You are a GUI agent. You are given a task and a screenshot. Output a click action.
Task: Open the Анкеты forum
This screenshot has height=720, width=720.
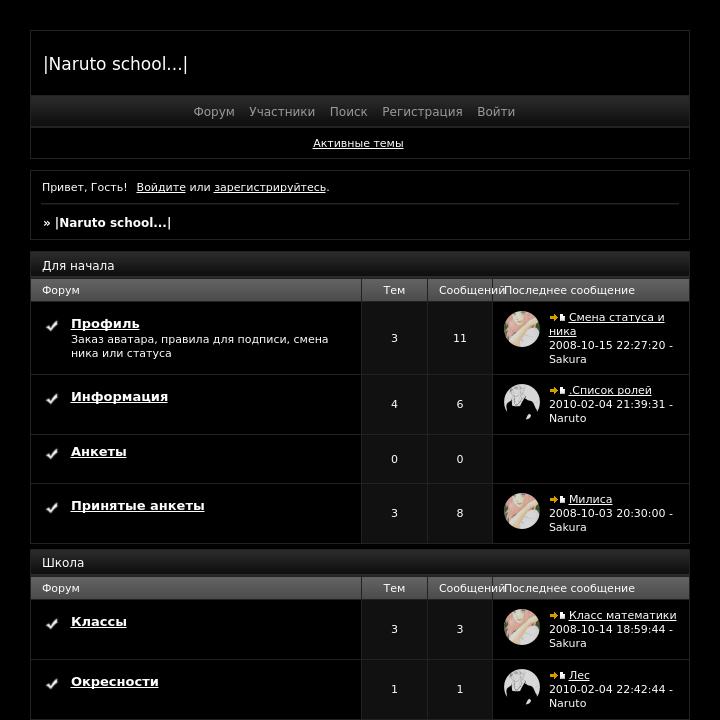(x=99, y=452)
